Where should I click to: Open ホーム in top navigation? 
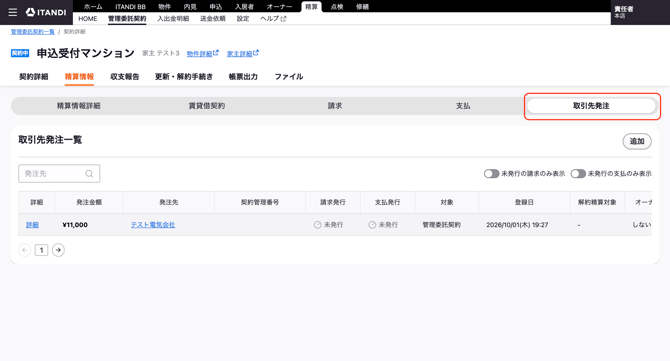pyautogui.click(x=93, y=7)
